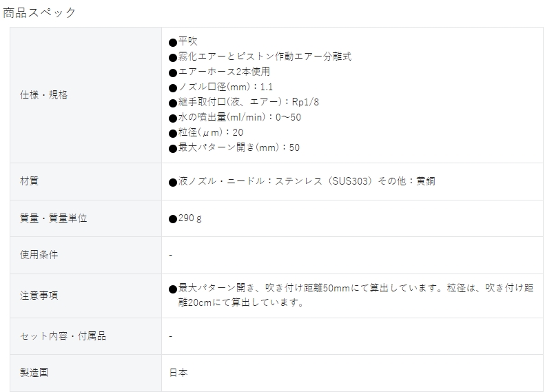545x392 pixels.
Task: Click the 商品スペック heading
Action: tap(39, 13)
